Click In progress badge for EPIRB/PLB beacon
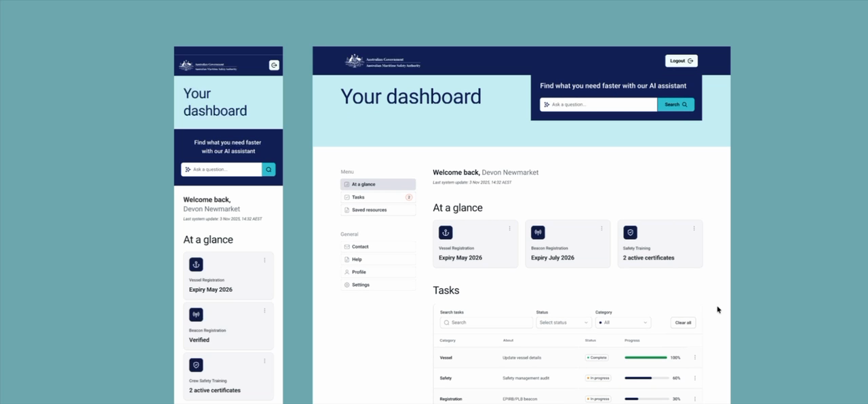The width and height of the screenshot is (868, 404). click(598, 399)
